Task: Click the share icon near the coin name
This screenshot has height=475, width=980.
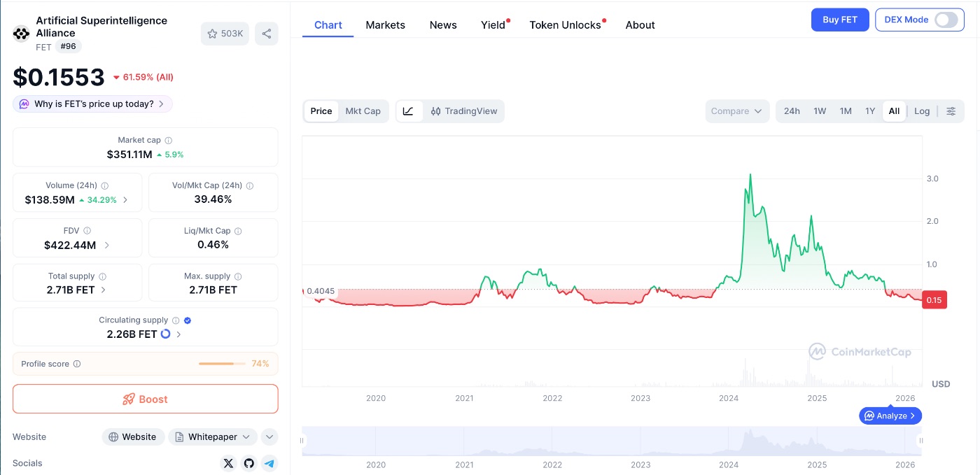Action: point(267,33)
